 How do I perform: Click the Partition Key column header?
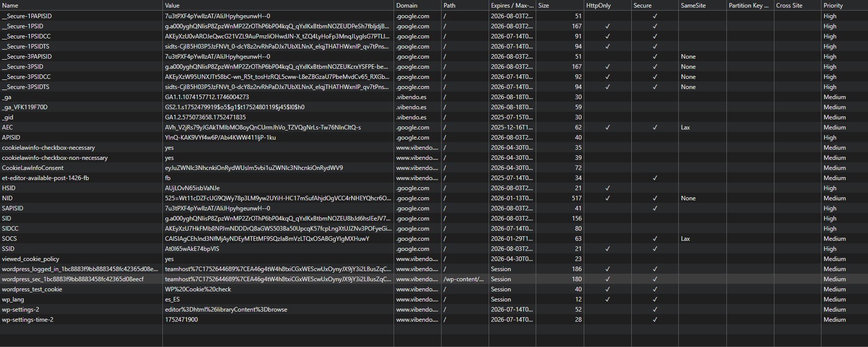(750, 6)
